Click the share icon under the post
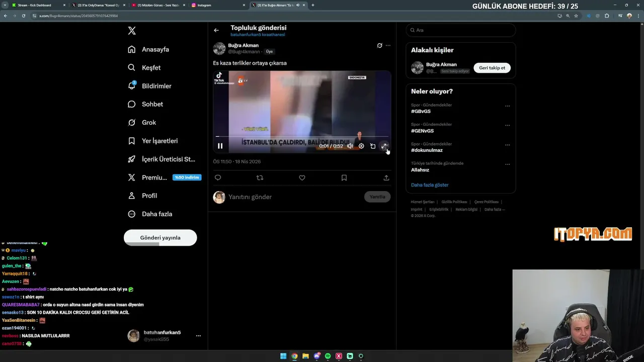The image size is (644, 362). tap(386, 177)
